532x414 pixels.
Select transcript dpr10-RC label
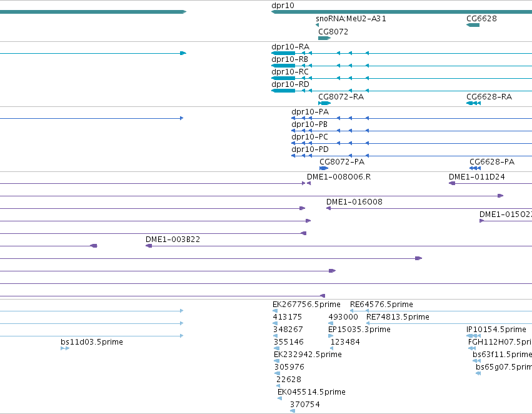290,72
